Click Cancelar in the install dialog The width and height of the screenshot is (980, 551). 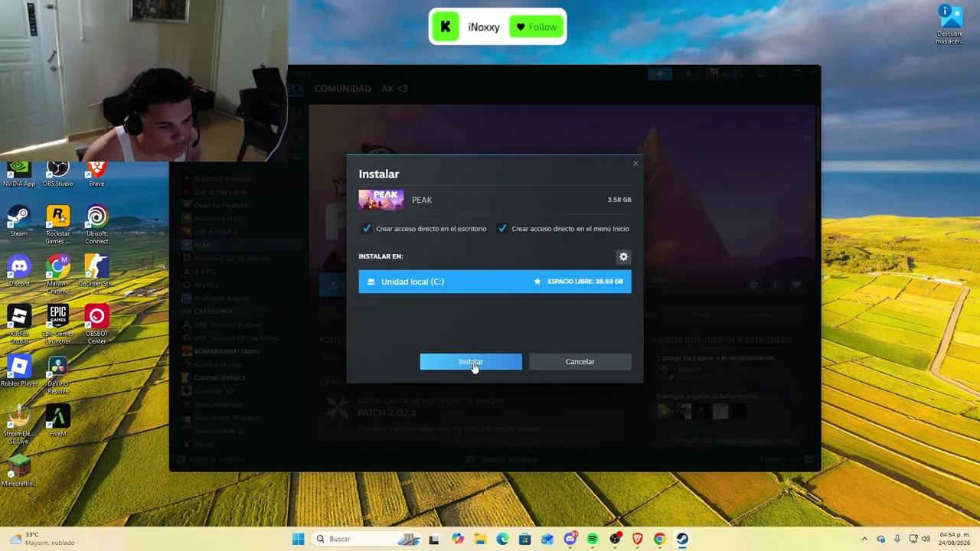point(580,362)
